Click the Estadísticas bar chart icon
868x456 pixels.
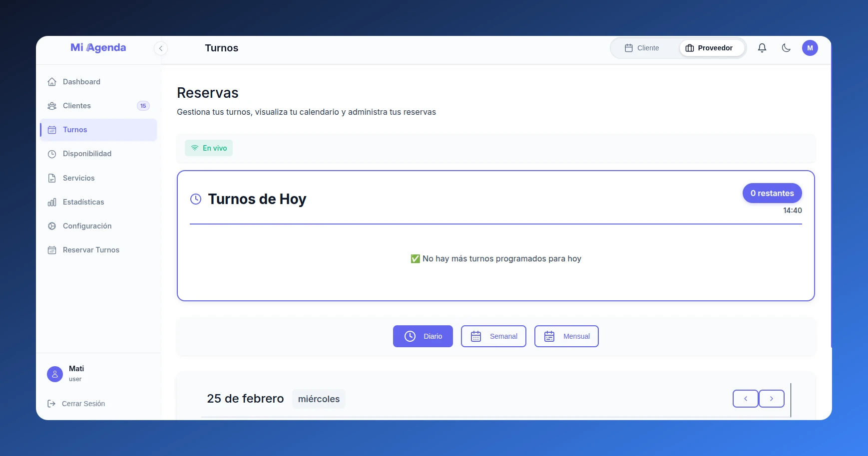[x=52, y=202]
